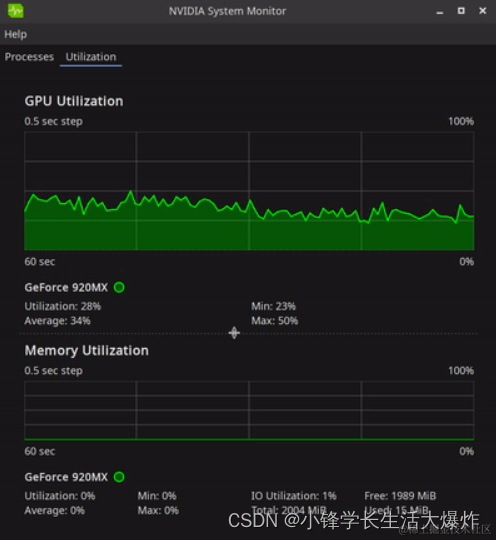Image resolution: width=496 pixels, height=540 pixels.
Task: Click the Memory Utilization graph area
Action: pyautogui.click(x=249, y=411)
